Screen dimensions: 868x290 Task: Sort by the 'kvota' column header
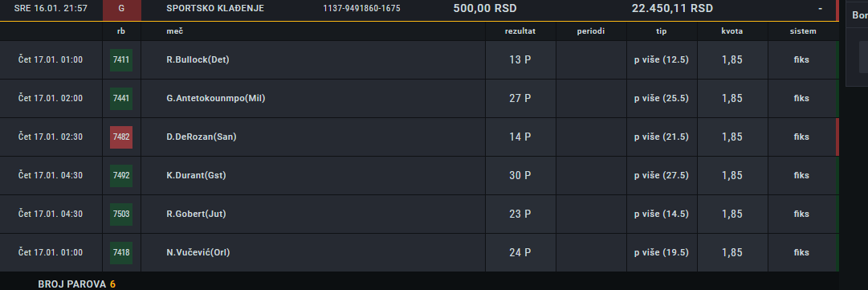click(731, 31)
